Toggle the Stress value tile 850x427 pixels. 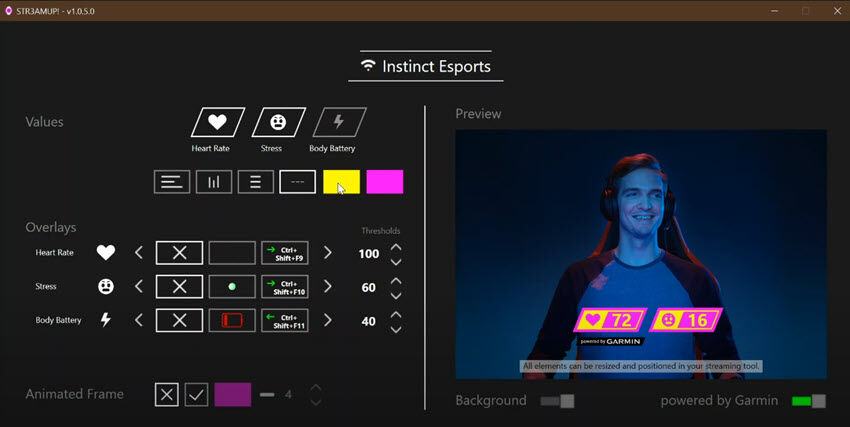click(x=279, y=122)
